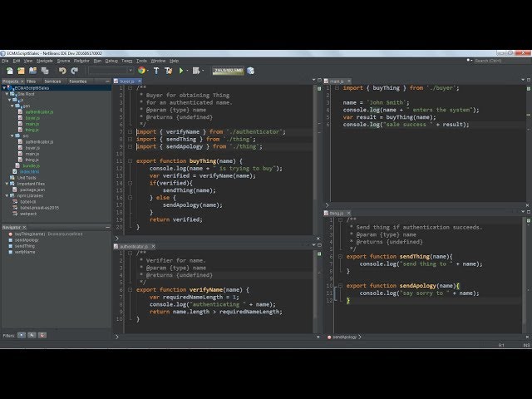Select the Unit Tests node
532x399 pixels.
[27, 178]
